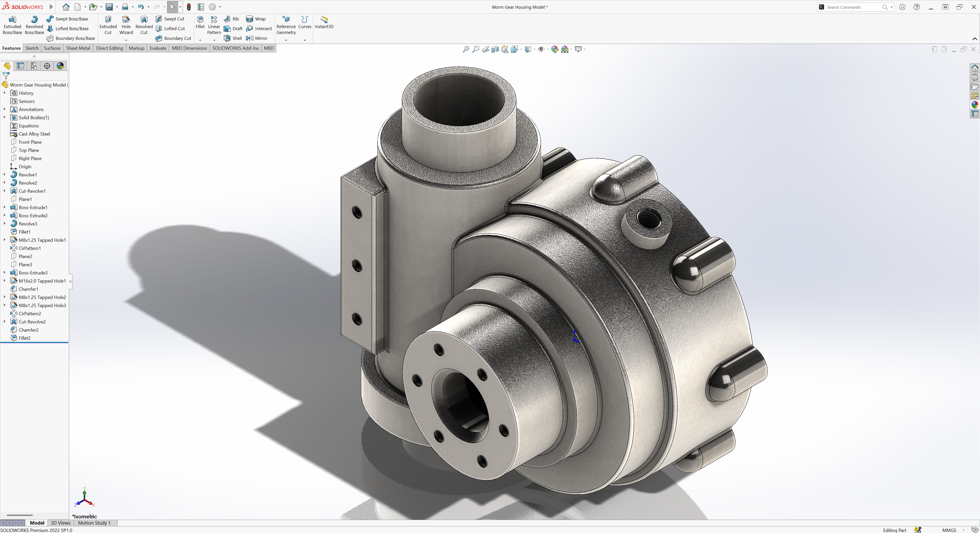Select Fillet2 in the feature tree
The image size is (980, 533).
pos(24,338)
